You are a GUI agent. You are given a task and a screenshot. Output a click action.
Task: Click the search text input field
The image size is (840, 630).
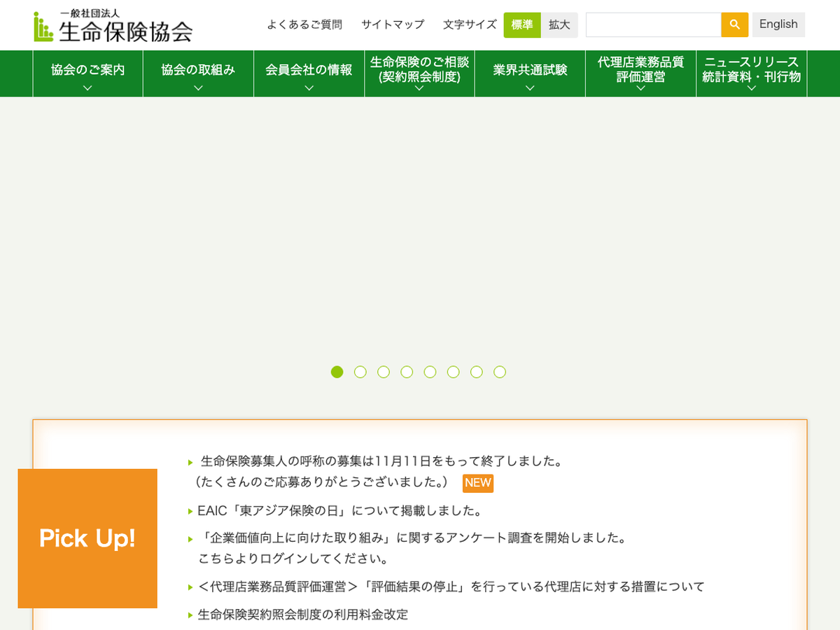653,24
